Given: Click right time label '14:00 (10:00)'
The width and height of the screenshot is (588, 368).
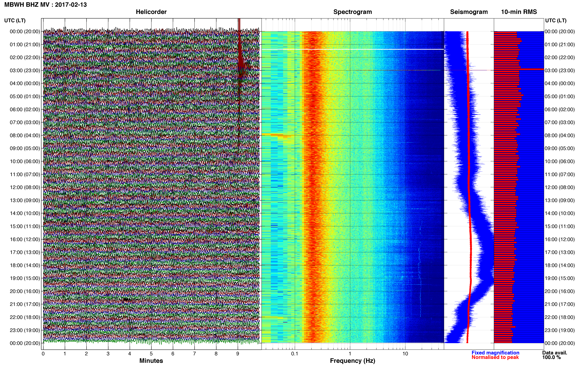Looking at the screenshot, I should (x=560, y=213).
